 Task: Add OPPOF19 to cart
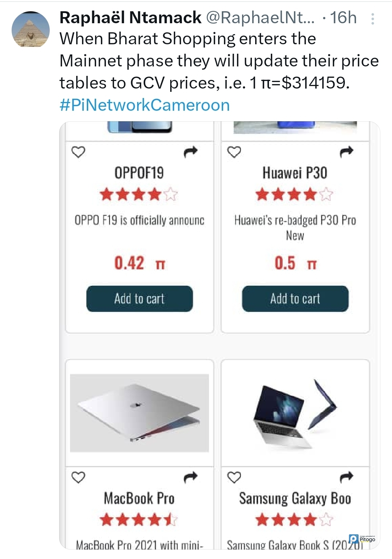coord(139,299)
